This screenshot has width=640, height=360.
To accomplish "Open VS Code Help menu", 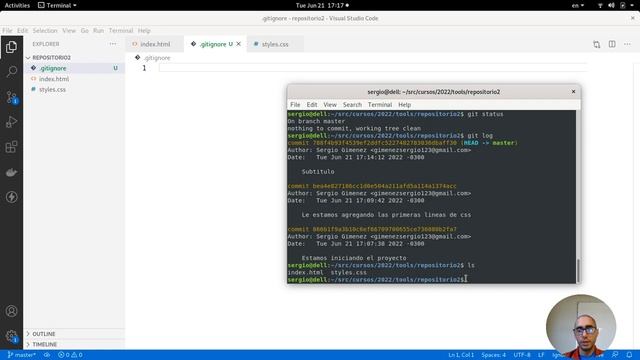I will (144, 31).
